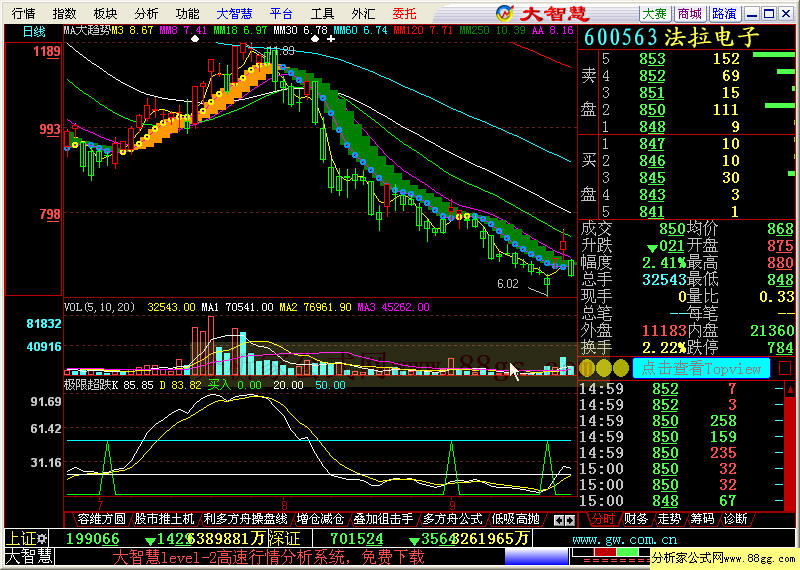
Task: Click the 商城 button in title bar
Action: (x=689, y=14)
